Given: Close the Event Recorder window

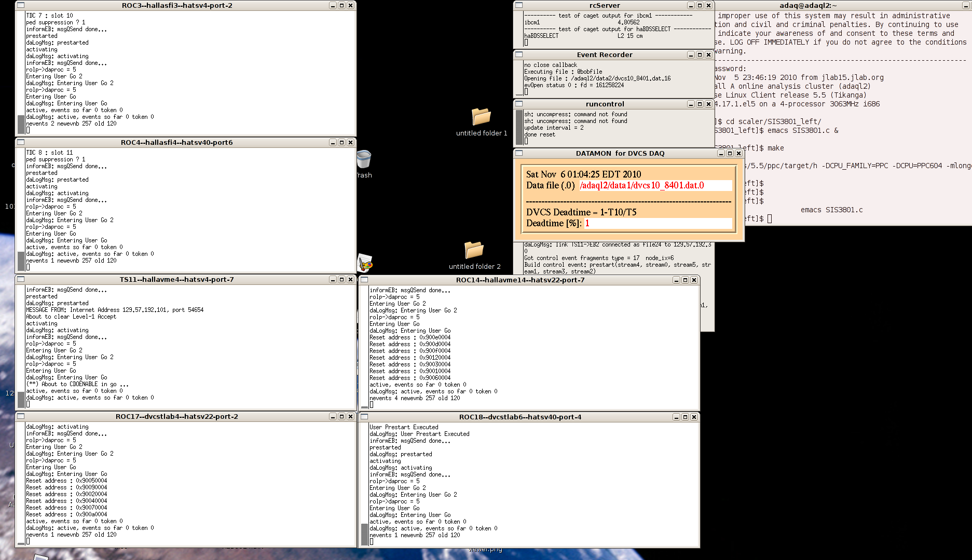Looking at the screenshot, I should click(x=708, y=54).
